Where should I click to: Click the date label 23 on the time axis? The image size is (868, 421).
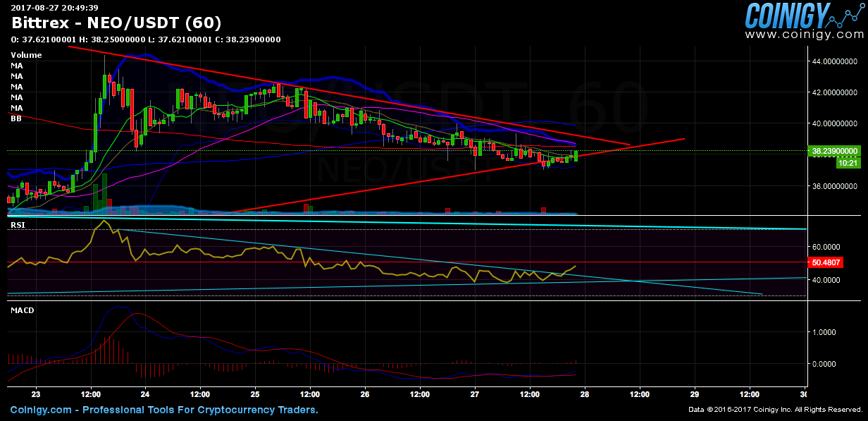click(x=36, y=395)
